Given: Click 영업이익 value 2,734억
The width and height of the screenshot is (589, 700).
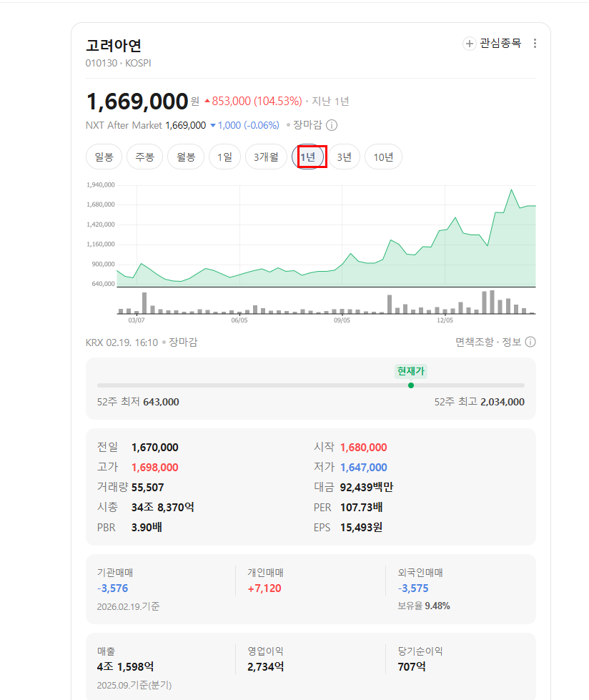Looking at the screenshot, I should click(266, 667).
